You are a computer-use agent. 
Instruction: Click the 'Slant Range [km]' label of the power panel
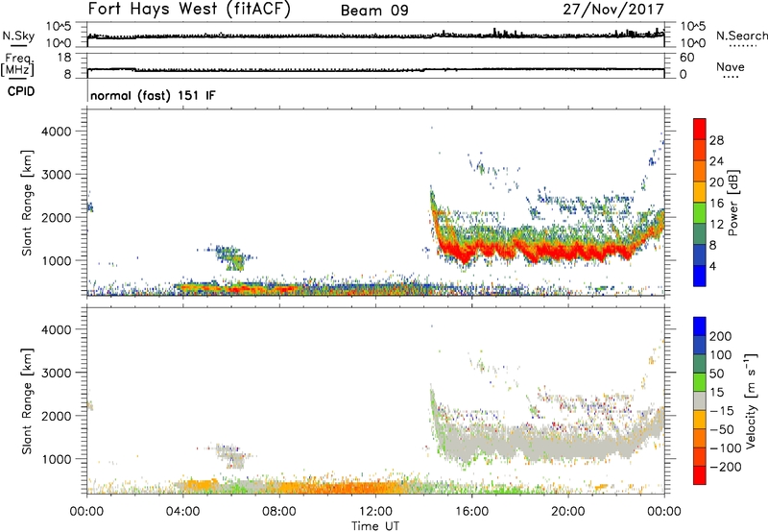tap(27, 203)
